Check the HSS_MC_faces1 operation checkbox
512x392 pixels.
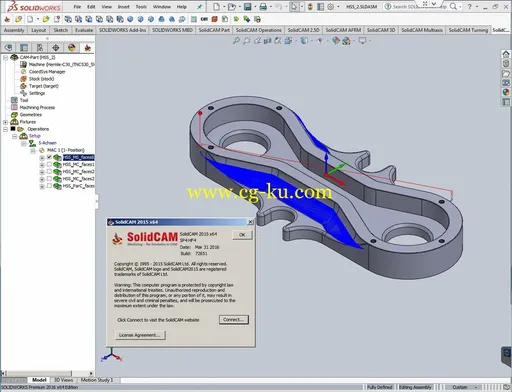point(49,164)
